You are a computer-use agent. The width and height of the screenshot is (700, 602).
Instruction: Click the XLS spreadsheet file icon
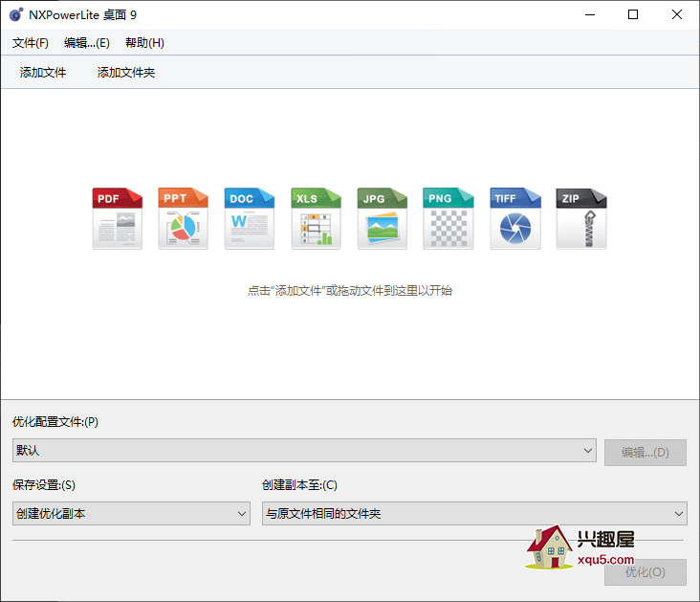coord(316,218)
